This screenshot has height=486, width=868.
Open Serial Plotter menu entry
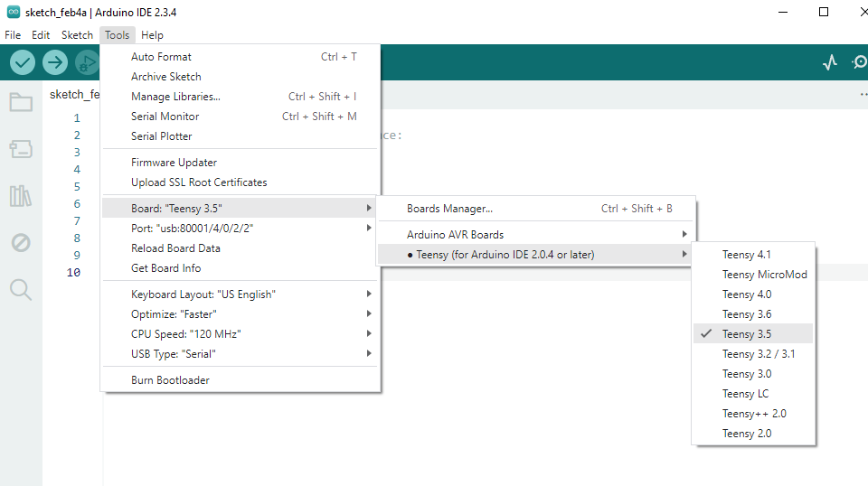pyautogui.click(x=241, y=136)
